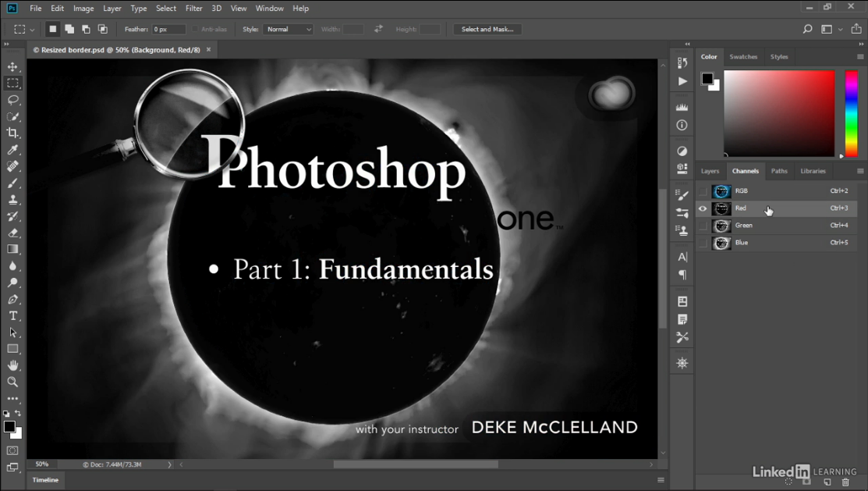Select the Blur tool
This screenshot has height=491, width=868.
[x=12, y=266]
